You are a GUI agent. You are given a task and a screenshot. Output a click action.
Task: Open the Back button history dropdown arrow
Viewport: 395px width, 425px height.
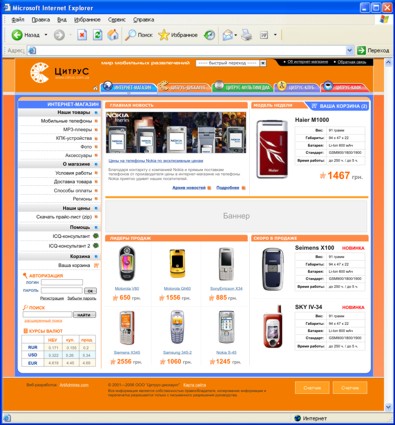click(x=46, y=35)
